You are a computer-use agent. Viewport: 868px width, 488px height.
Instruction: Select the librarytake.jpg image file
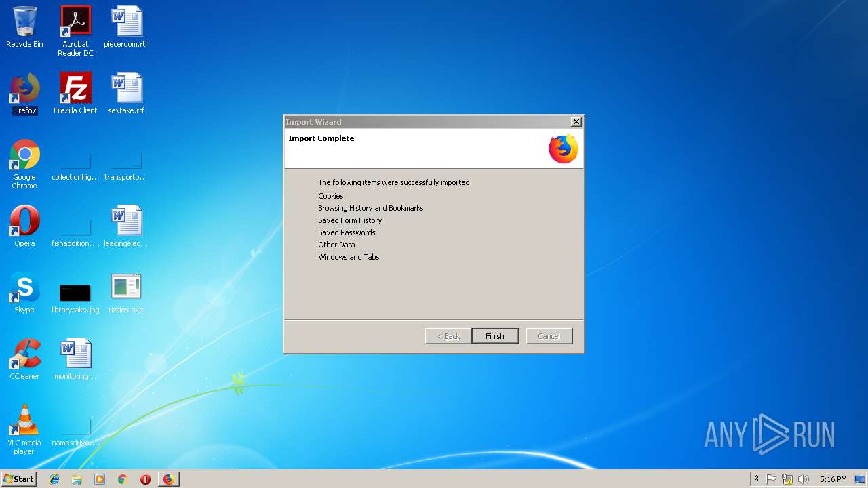pos(75,298)
